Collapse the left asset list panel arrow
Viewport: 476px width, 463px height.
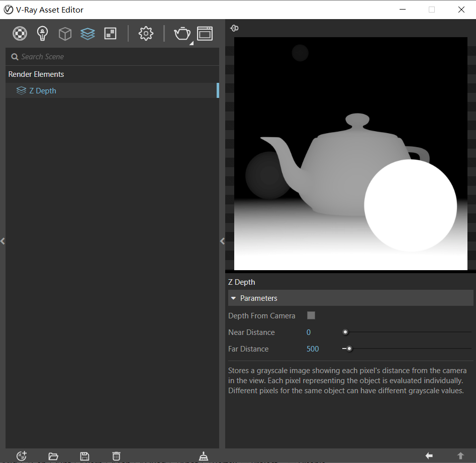tap(3, 241)
